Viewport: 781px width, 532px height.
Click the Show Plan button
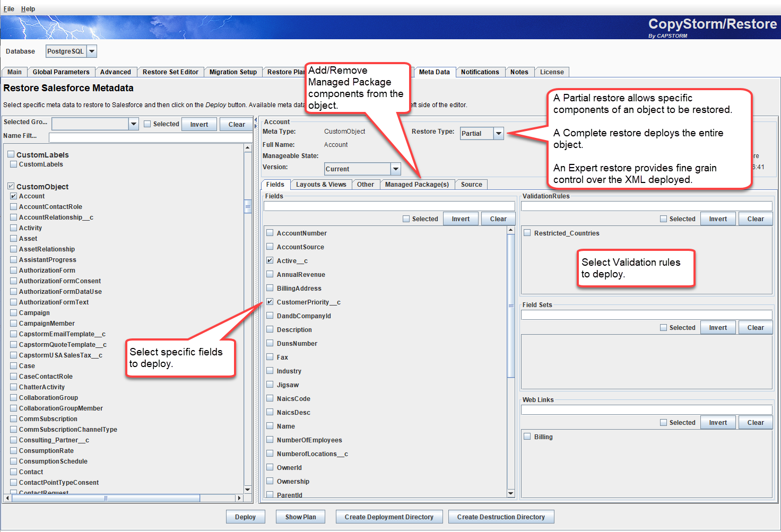pos(300,517)
